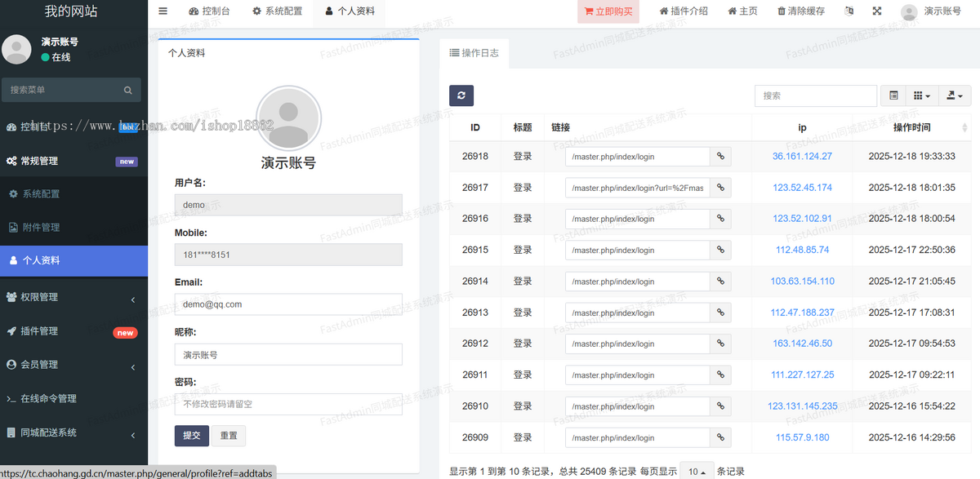Click 清除缓存 with the trash icon

(x=801, y=11)
